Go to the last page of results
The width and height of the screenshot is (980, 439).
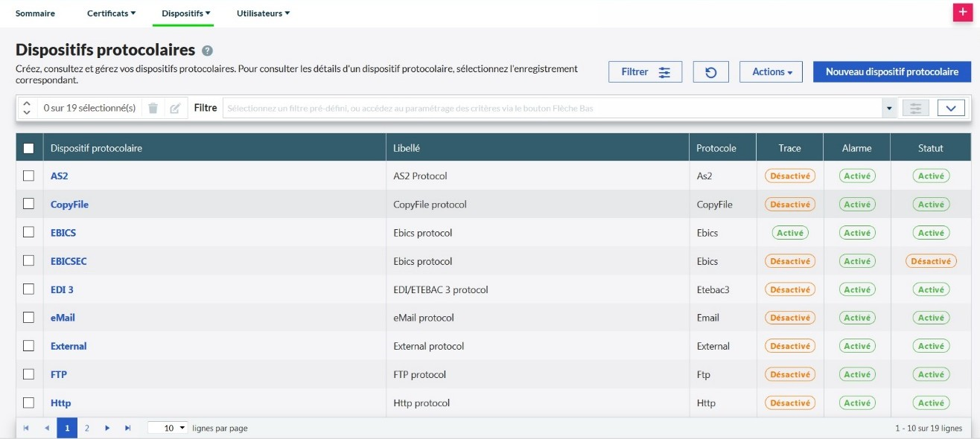tap(127, 429)
